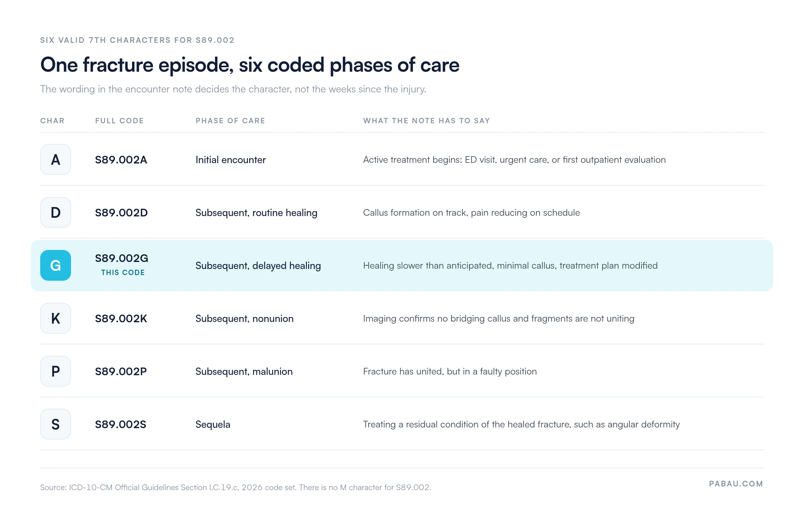Click the A character badge
The image size is (804, 532).
56,160
